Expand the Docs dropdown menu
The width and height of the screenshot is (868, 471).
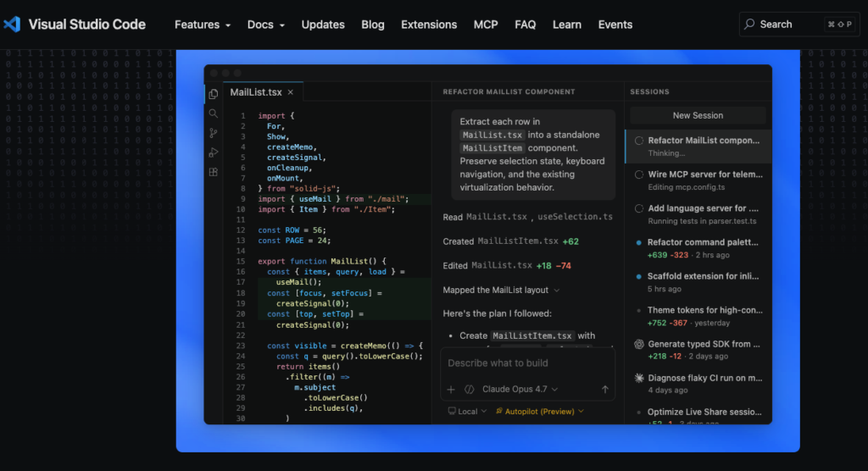tap(265, 25)
